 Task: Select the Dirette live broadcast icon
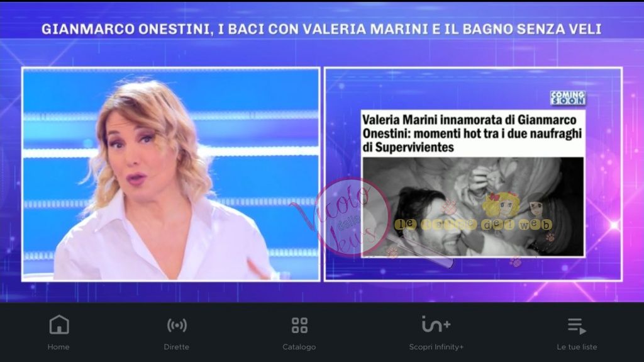coord(177,325)
